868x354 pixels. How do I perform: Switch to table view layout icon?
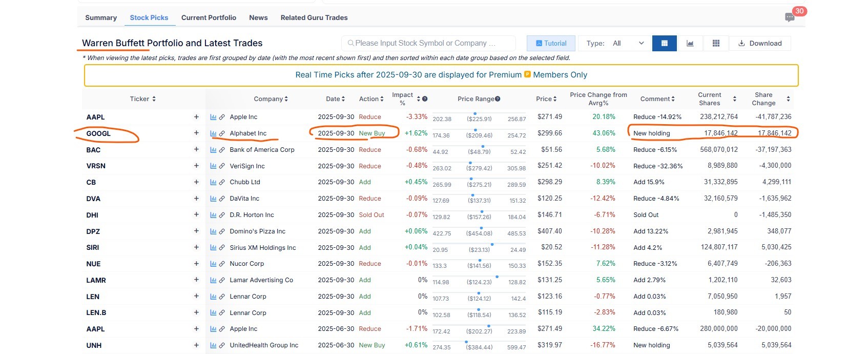click(x=664, y=44)
